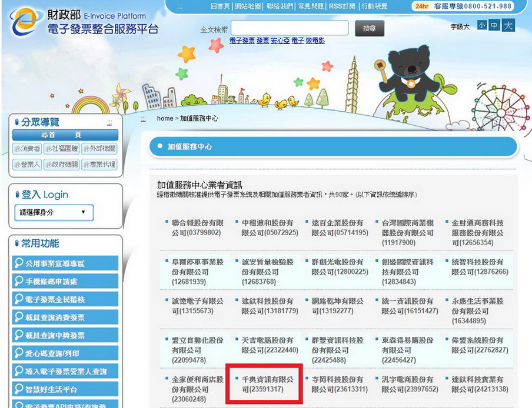Viewport: 532px width, 408px height.
Task: Select the 政府機關 audience button
Action: (x=61, y=165)
